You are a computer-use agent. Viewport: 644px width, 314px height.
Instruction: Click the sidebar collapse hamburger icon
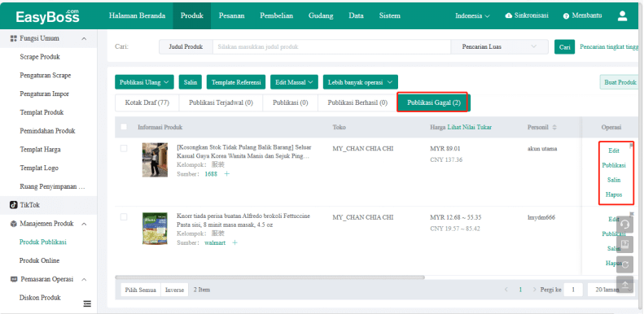pos(87,303)
